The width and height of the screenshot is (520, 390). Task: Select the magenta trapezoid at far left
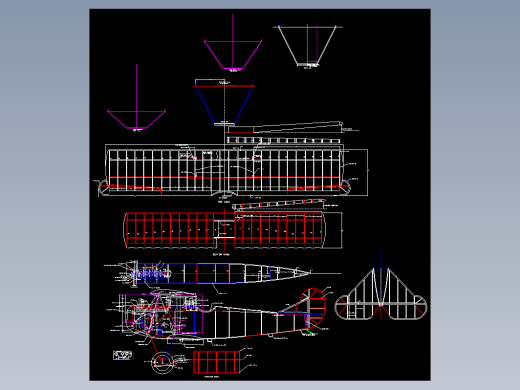pyautogui.click(x=137, y=119)
